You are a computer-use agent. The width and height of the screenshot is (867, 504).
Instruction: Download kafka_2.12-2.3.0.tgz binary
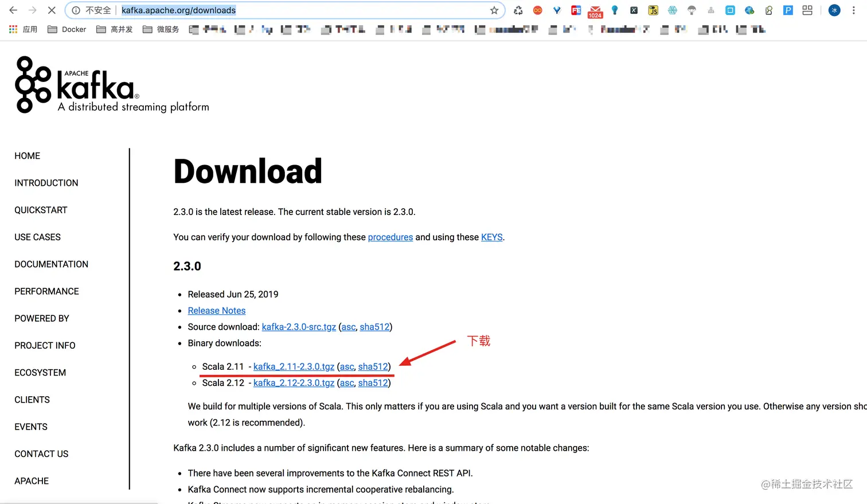click(294, 383)
